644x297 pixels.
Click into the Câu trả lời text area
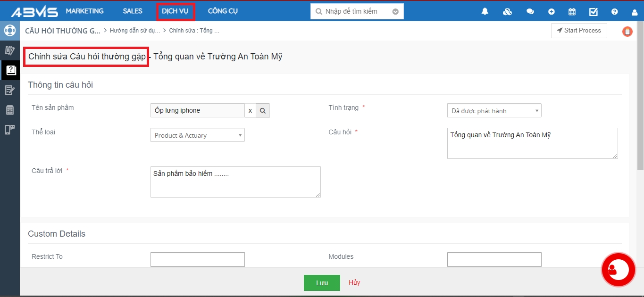point(235,181)
